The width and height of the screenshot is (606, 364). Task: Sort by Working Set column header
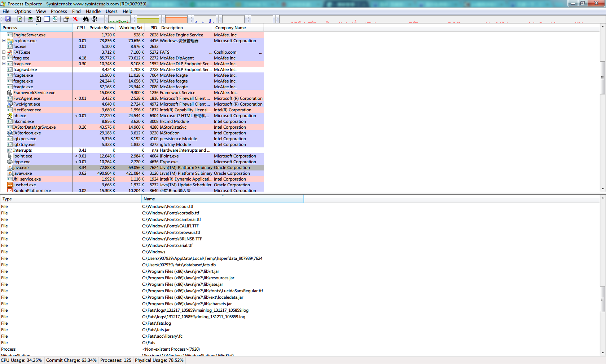coord(131,28)
